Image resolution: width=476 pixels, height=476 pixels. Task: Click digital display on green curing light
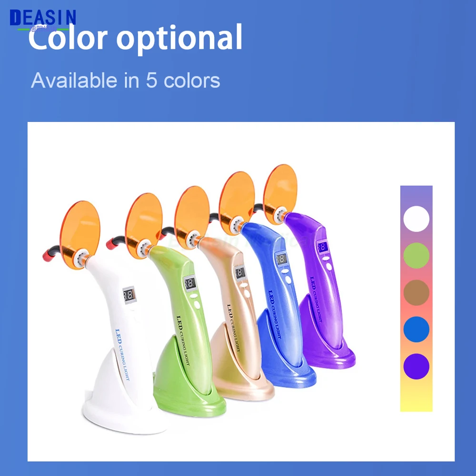(190, 284)
